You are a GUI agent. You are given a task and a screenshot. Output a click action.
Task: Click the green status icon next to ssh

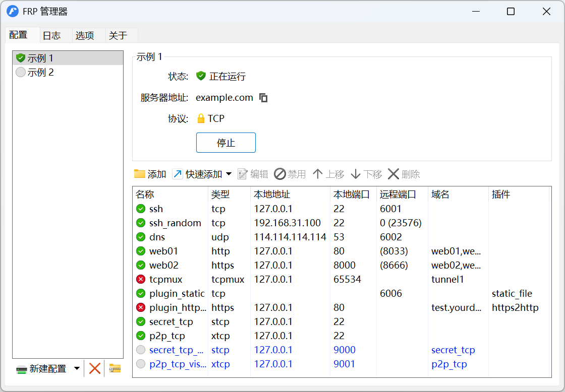tap(141, 209)
